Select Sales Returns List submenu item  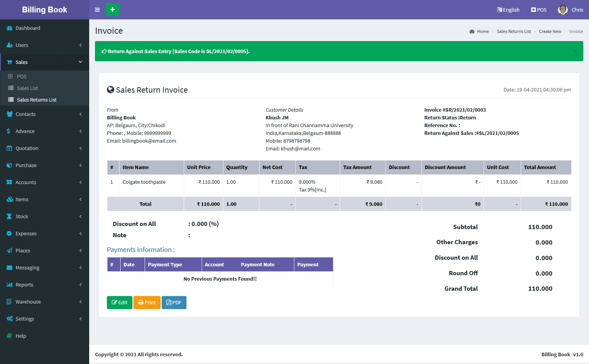(x=36, y=100)
